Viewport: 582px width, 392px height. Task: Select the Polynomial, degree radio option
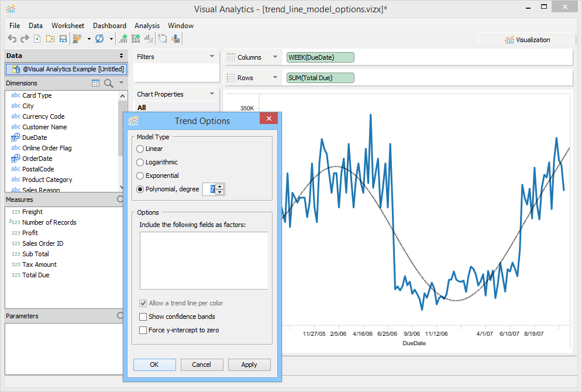[140, 189]
